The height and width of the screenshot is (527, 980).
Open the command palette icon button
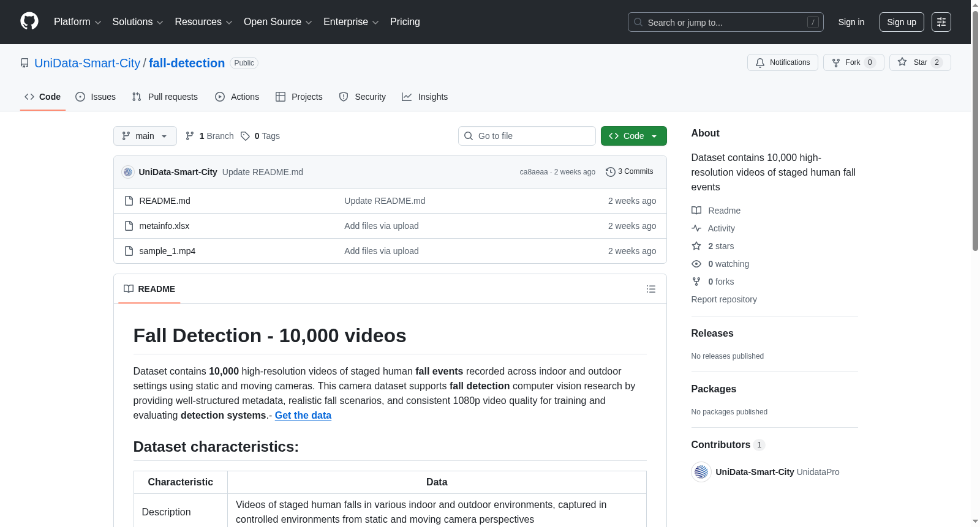tap(941, 22)
